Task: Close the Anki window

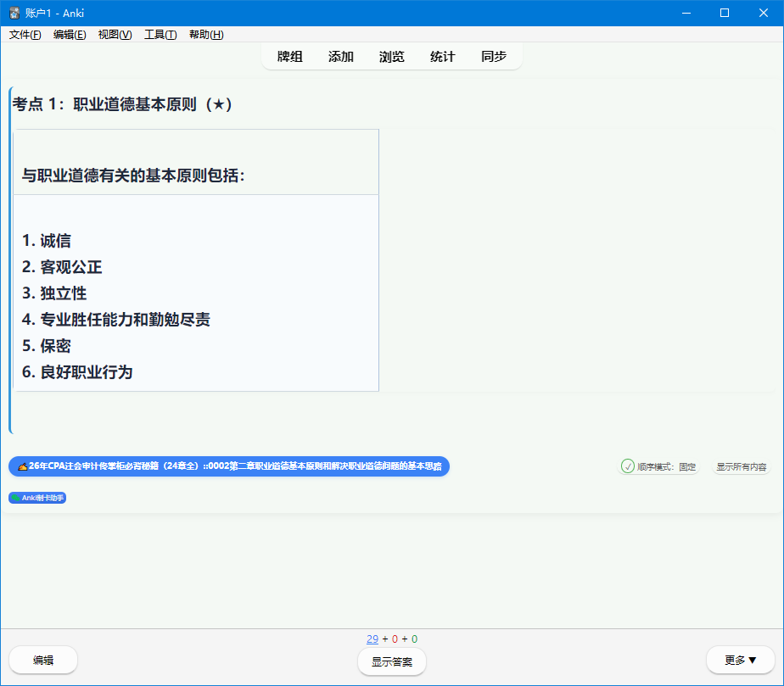Action: click(x=764, y=13)
